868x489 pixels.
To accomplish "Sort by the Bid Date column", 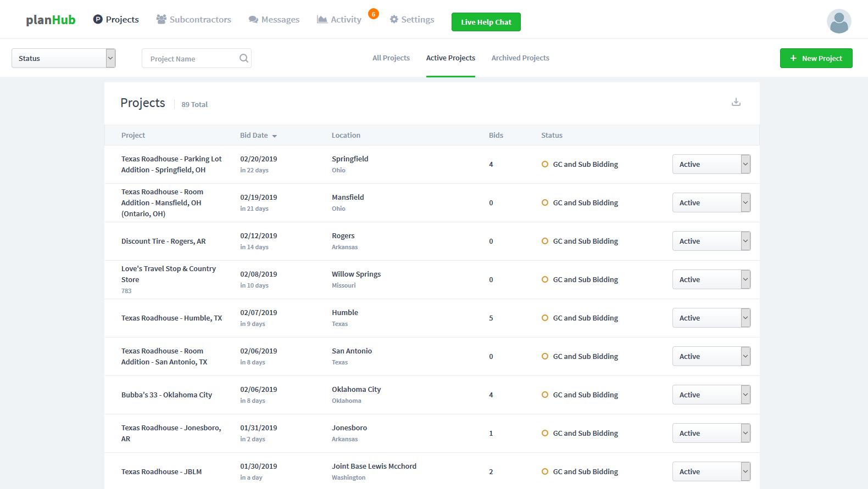I will (x=258, y=135).
